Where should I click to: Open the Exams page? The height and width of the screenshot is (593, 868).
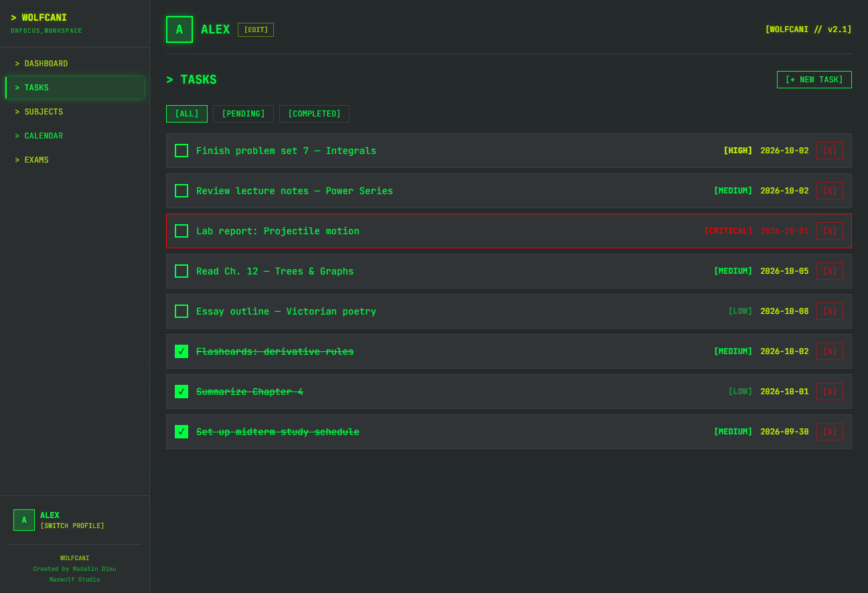[x=75, y=160]
